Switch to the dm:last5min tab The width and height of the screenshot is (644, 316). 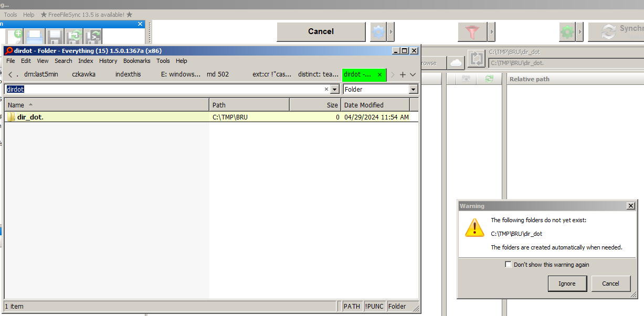41,74
